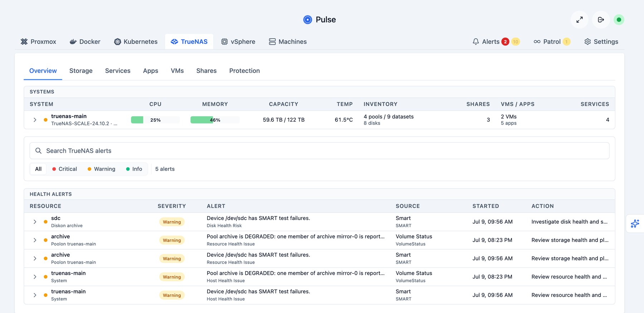Click the CPU 25% usage bar
Viewport: 644px width, 313px height.
click(155, 120)
